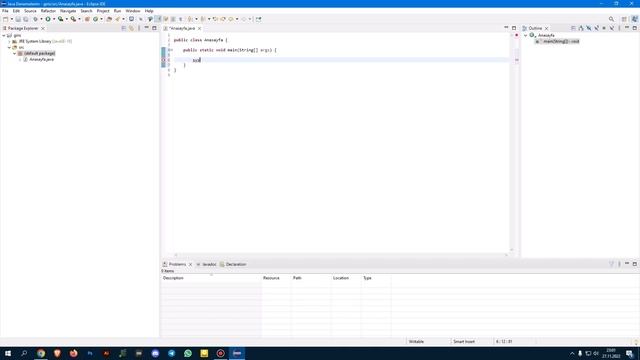Collapse the giris project tree node

pyautogui.click(x=4, y=36)
